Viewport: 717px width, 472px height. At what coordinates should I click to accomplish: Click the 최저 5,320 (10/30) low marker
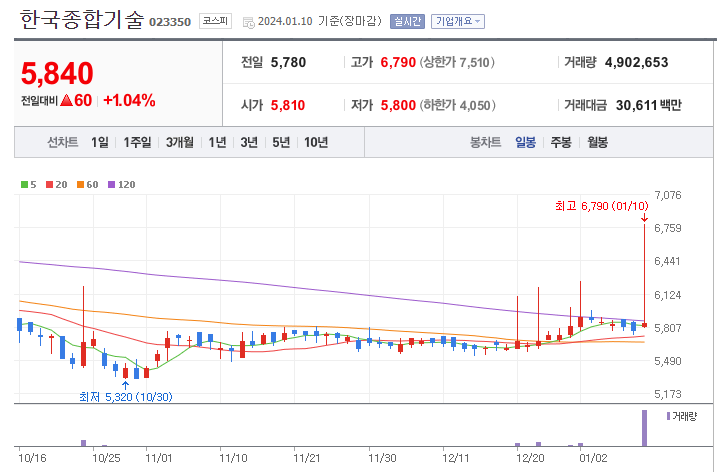pos(126,397)
